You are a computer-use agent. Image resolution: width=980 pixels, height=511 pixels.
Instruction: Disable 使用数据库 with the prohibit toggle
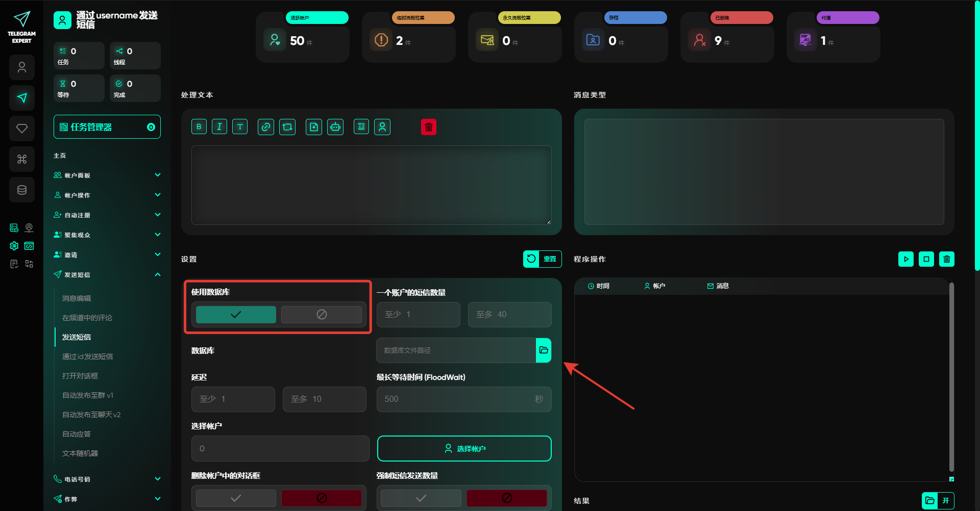coord(322,315)
